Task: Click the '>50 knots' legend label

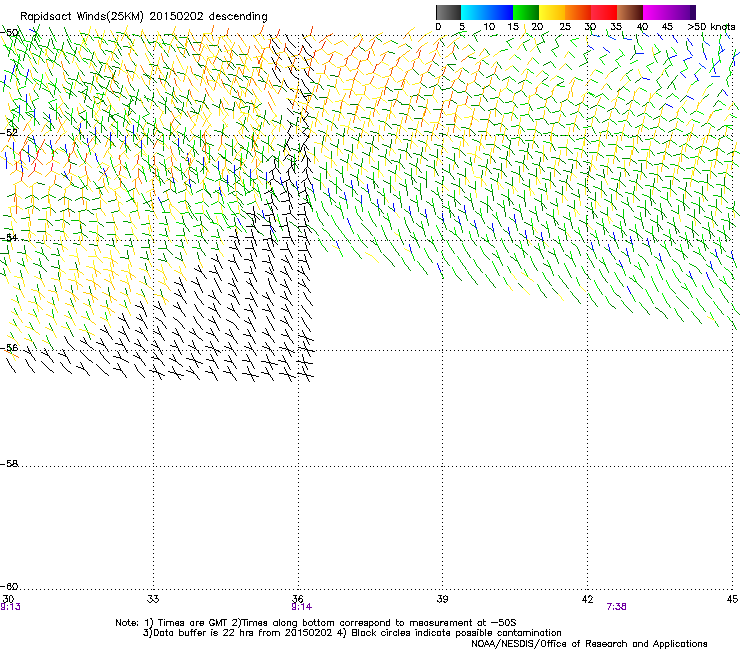Action: pyautogui.click(x=711, y=27)
